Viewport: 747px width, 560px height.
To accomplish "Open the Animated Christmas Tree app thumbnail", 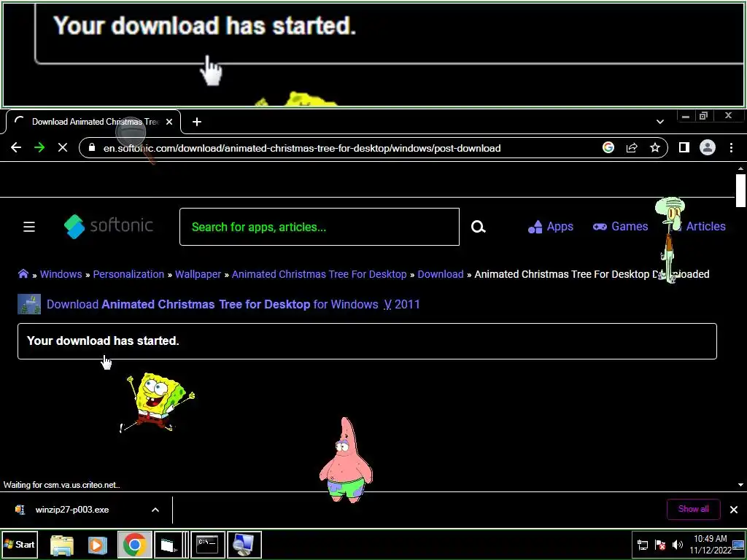I will pyautogui.click(x=29, y=304).
